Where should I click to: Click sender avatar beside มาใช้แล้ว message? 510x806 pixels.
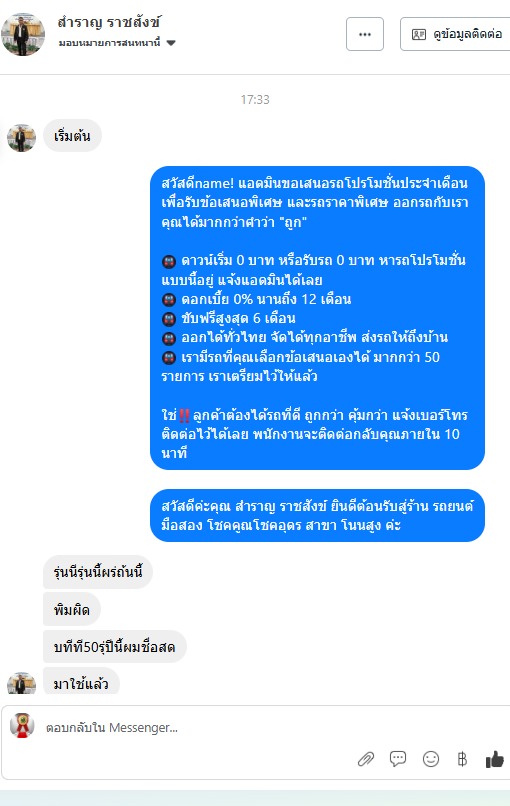point(22,683)
